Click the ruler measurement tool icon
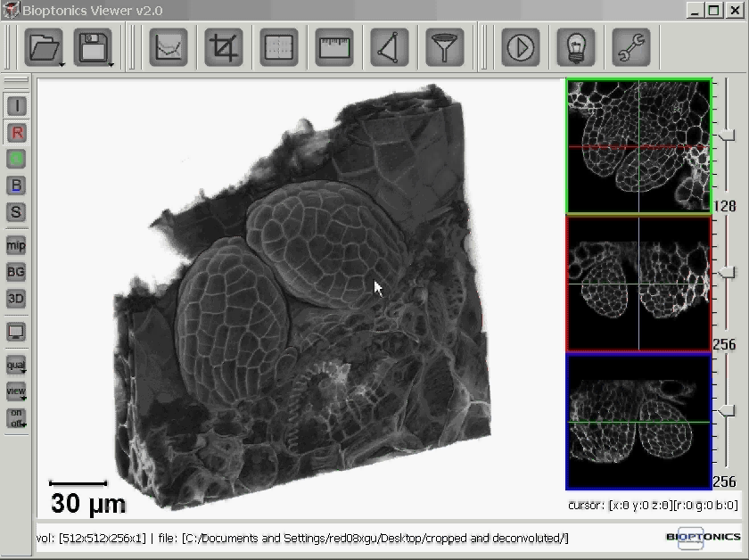 click(x=334, y=46)
